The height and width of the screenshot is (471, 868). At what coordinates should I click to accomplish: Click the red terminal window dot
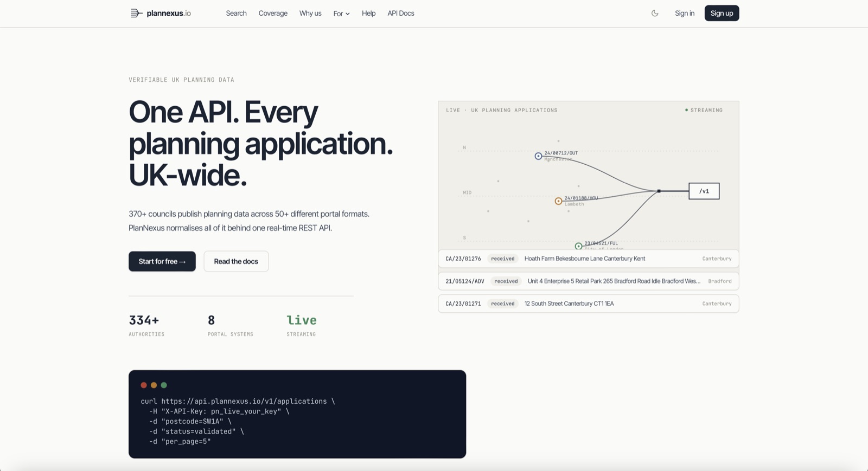click(x=144, y=385)
